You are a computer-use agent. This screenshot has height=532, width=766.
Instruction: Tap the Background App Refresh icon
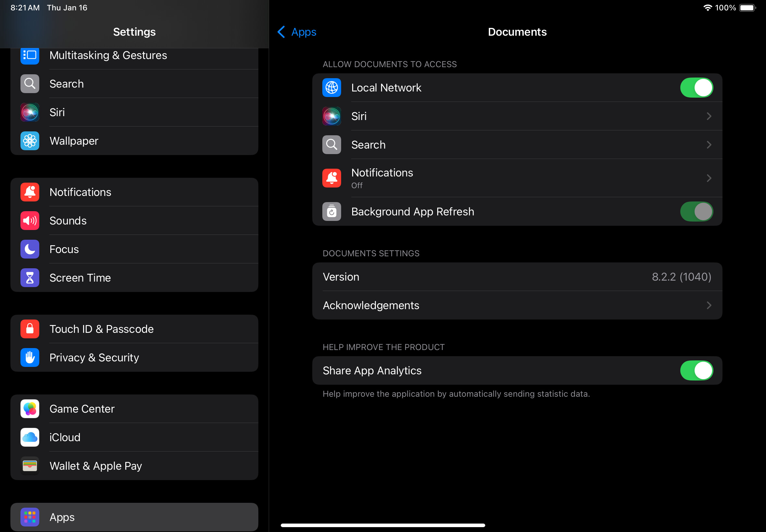point(331,211)
